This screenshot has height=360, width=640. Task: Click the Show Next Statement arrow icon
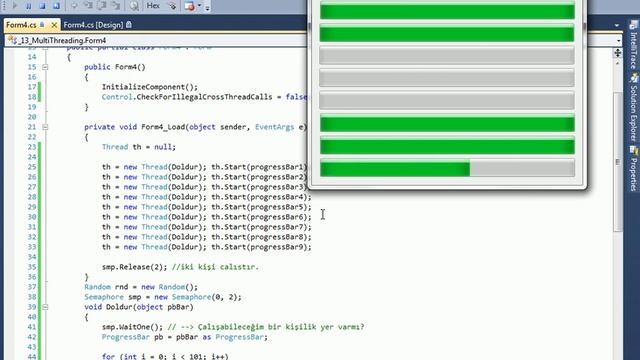(x=74, y=6)
